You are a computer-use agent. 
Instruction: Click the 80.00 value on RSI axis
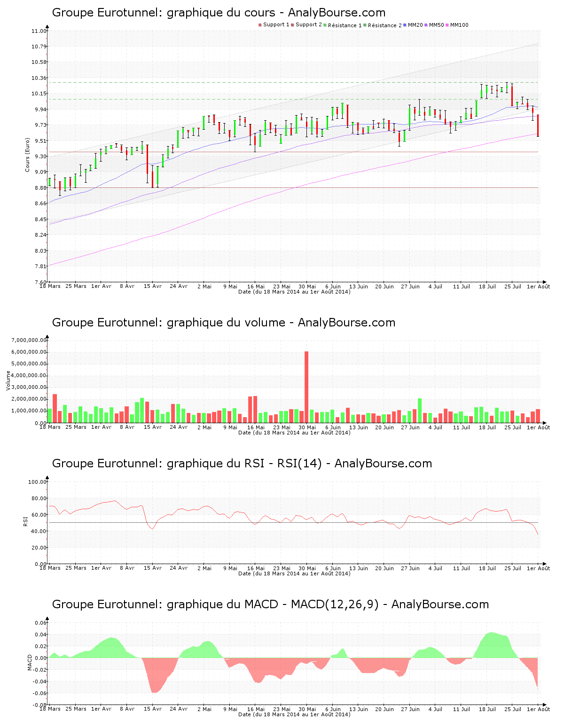tap(39, 498)
